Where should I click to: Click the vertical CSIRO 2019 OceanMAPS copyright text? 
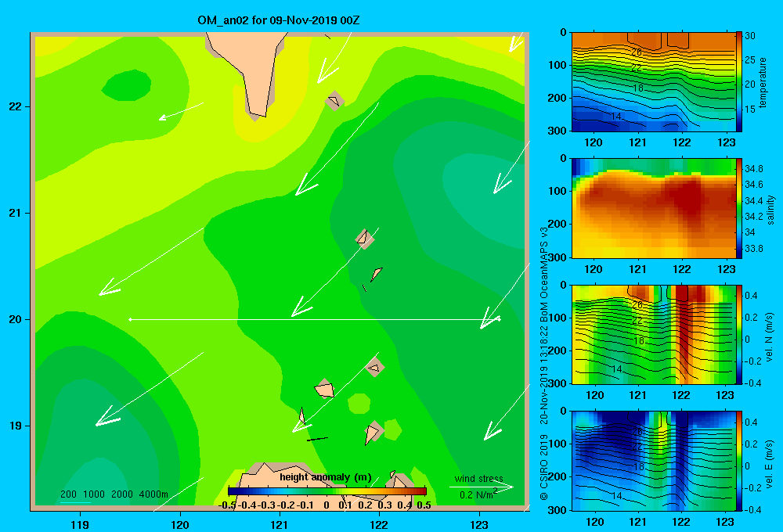point(544,364)
